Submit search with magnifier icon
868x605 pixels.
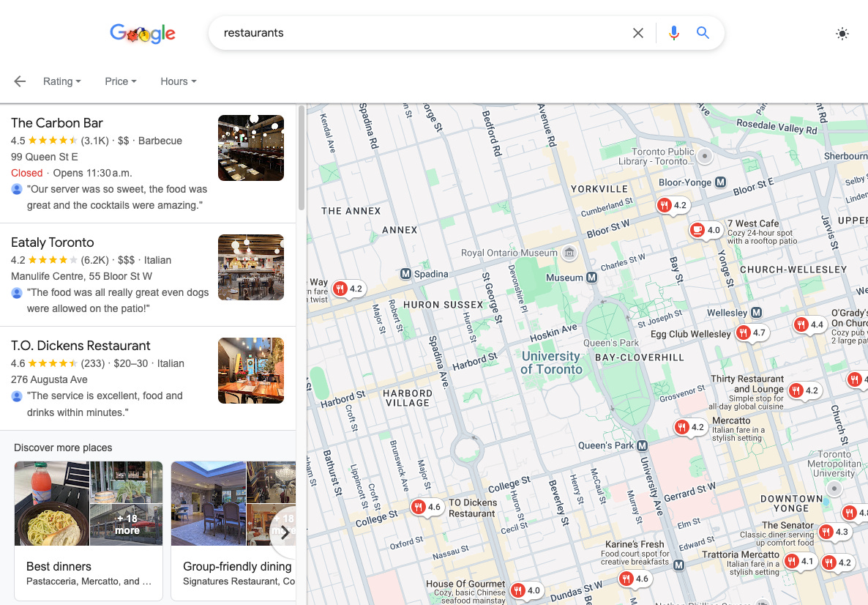(x=703, y=33)
